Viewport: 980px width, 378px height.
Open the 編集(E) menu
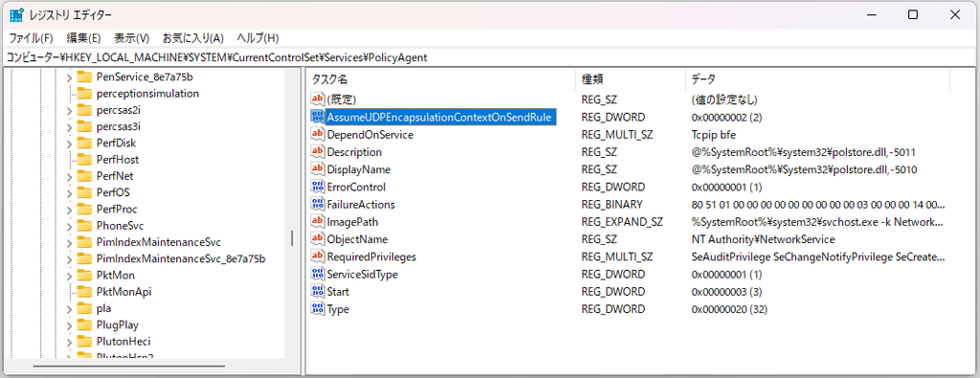[x=84, y=38]
